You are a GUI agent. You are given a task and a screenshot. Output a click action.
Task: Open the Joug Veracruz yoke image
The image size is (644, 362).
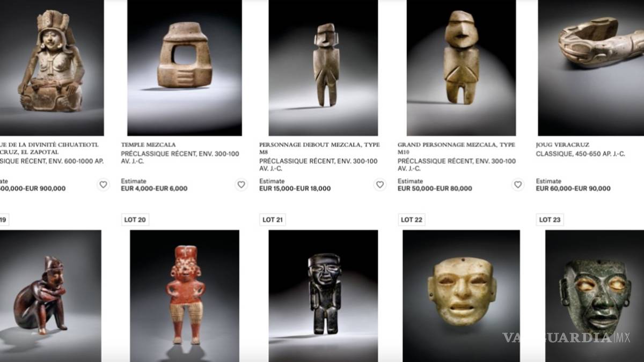click(x=591, y=68)
